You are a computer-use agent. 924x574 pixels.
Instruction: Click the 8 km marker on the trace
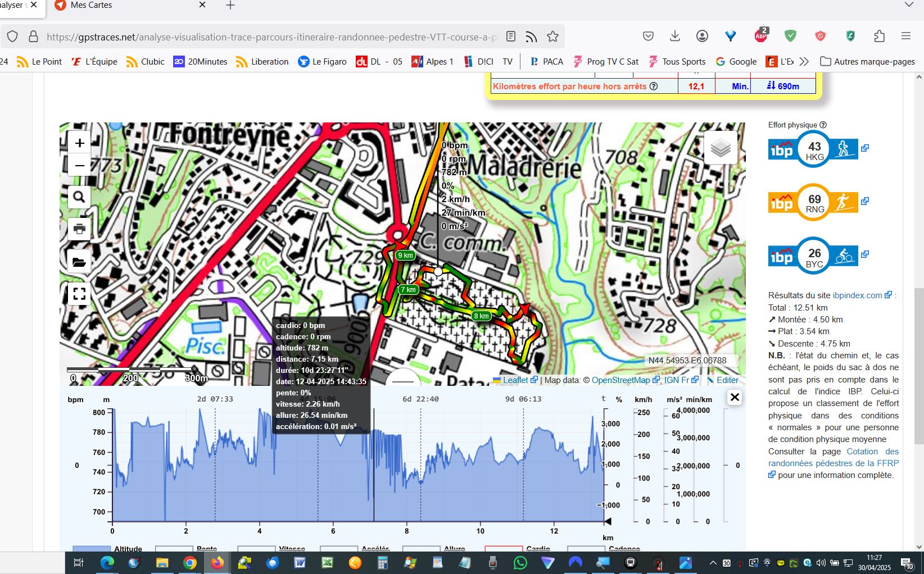[x=482, y=316]
